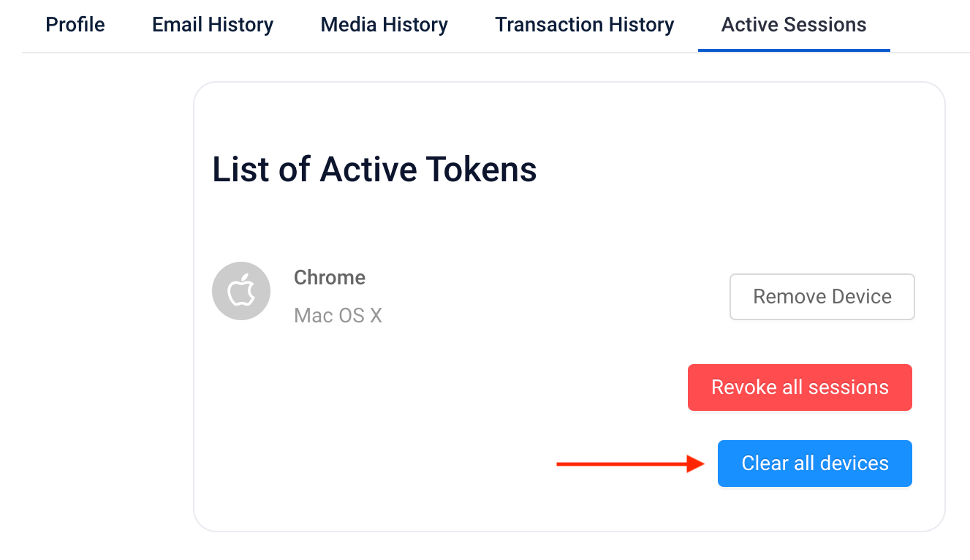Click the Remove Device button
970x560 pixels.
point(822,297)
